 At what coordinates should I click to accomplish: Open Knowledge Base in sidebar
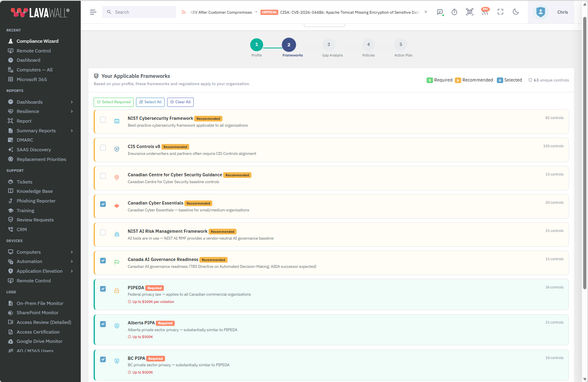tap(35, 191)
